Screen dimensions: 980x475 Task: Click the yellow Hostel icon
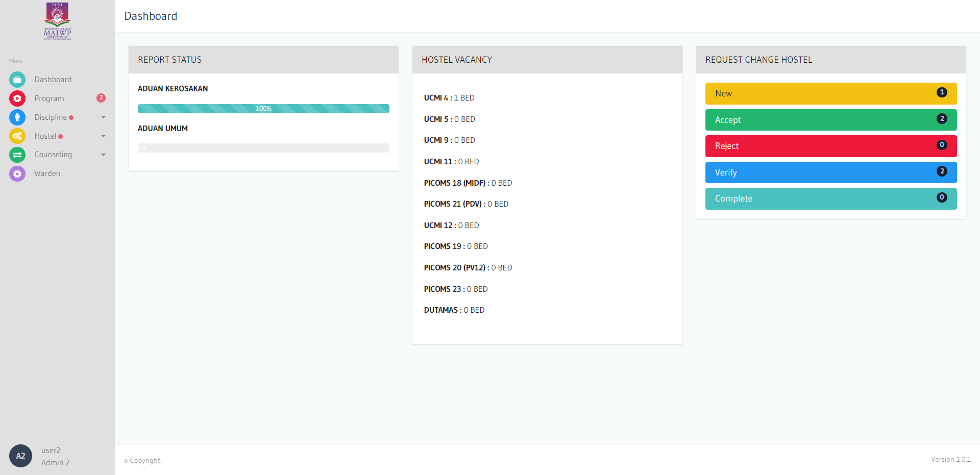point(17,136)
